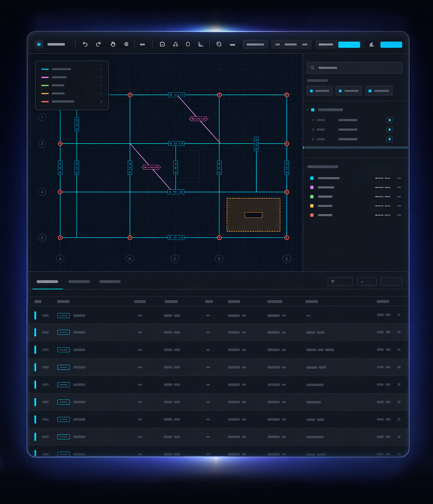The image size is (433, 504).
Task: Toggle the last cyan checkbox chip under search
Action: point(379,91)
